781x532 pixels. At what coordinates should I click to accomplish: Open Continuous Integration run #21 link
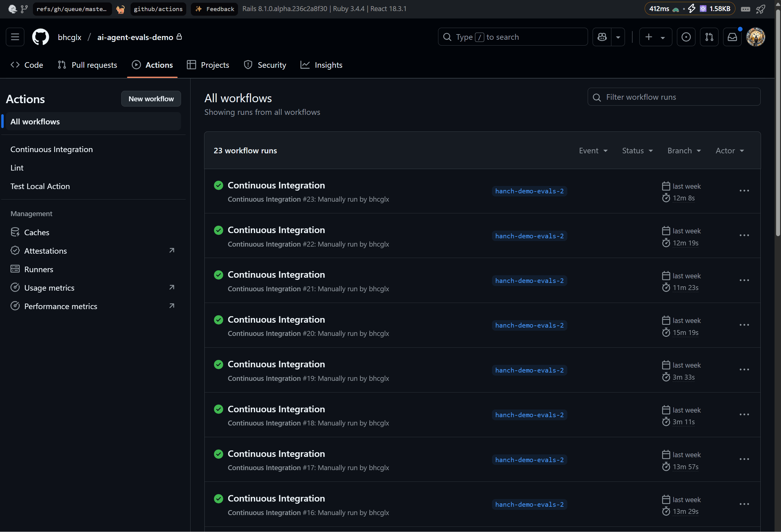[276, 275]
